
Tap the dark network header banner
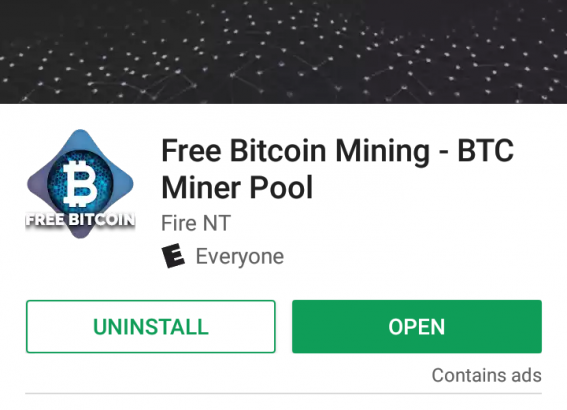click(x=284, y=52)
